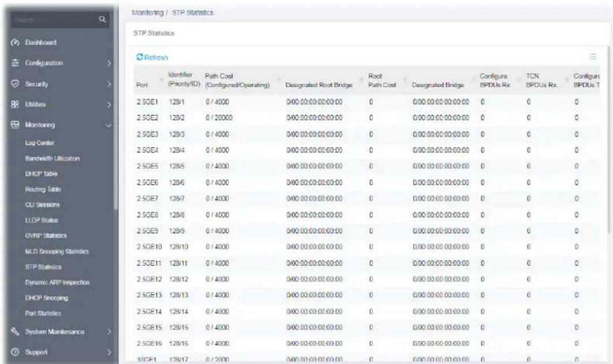Open Bandwidth Utilization page

53,158
